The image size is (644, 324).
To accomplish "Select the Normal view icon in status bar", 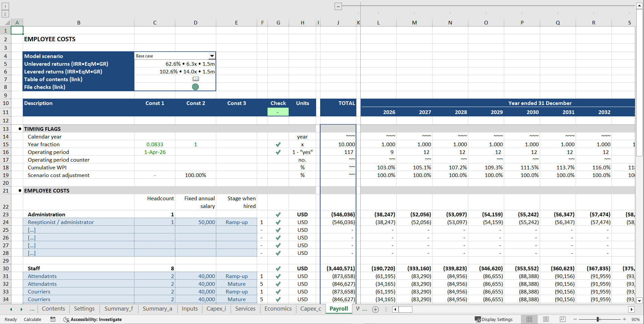I will [x=529, y=319].
